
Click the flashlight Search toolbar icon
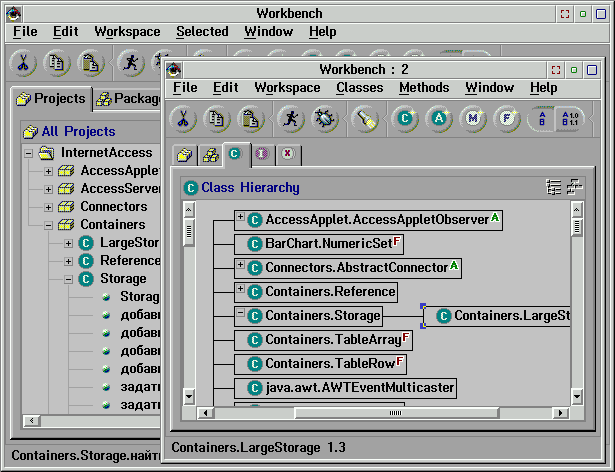pyautogui.click(x=365, y=119)
